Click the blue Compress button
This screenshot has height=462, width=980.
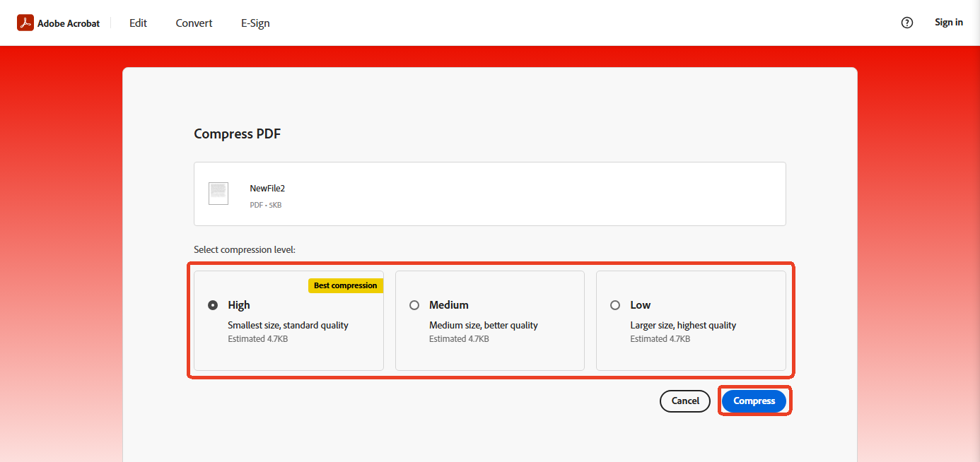tap(754, 401)
